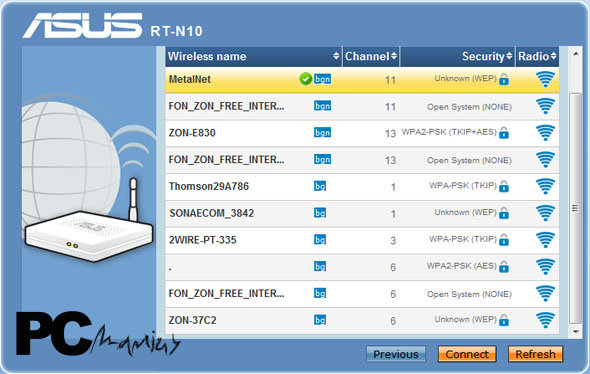Image resolution: width=590 pixels, height=374 pixels.
Task: Click the Refresh button
Action: [x=535, y=354]
